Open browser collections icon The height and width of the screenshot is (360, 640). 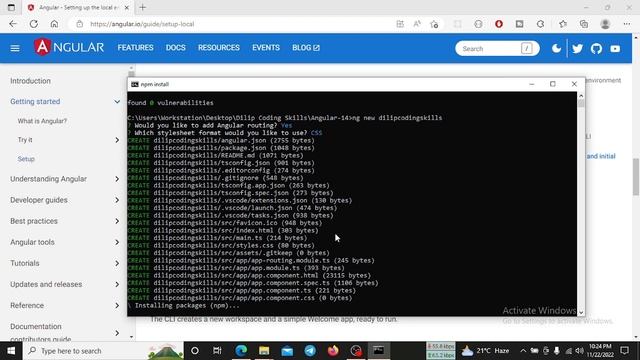tap(584, 24)
